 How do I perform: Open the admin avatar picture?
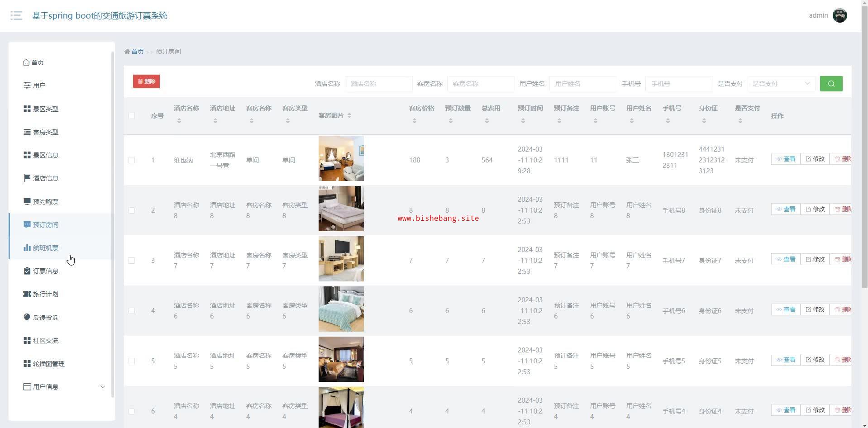coord(839,15)
